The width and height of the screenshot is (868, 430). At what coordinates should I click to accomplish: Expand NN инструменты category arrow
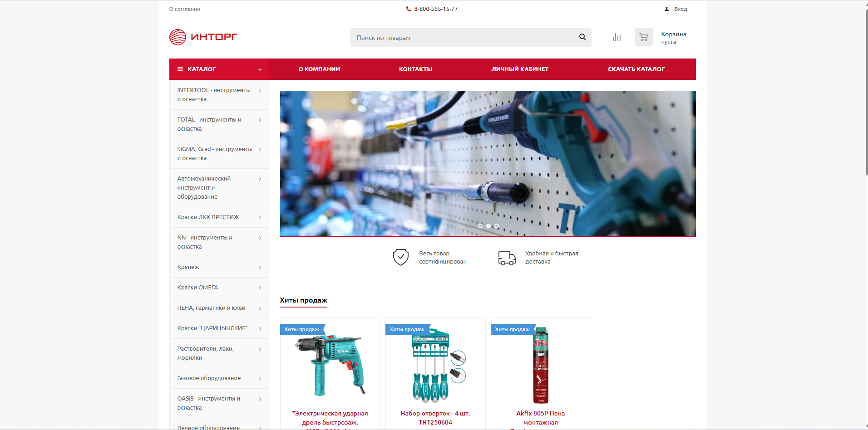coord(260,238)
